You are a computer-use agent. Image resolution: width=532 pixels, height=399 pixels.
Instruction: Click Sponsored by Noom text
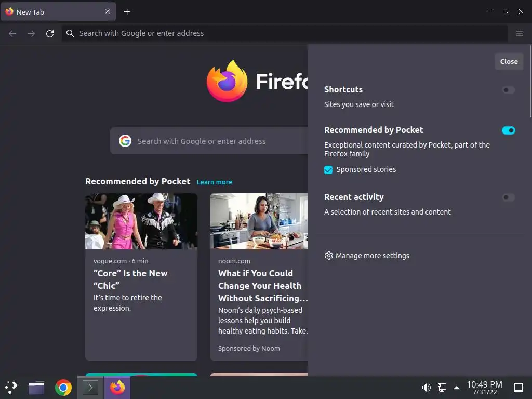(249, 349)
